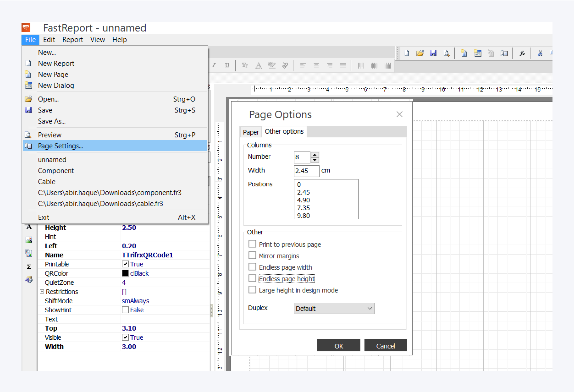Choose Save As... from File menu
Viewport: 574px width, 392px height.
[52, 121]
